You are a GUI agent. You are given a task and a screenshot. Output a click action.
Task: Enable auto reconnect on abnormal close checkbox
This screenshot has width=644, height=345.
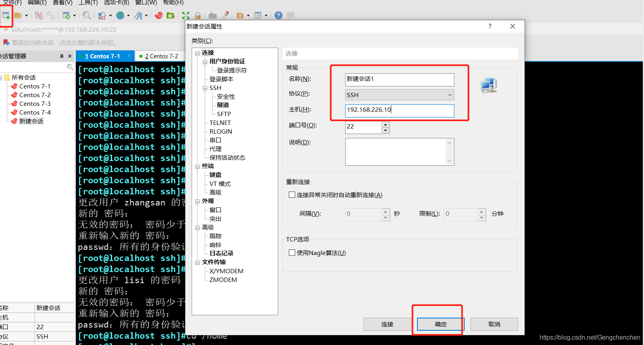pos(292,195)
